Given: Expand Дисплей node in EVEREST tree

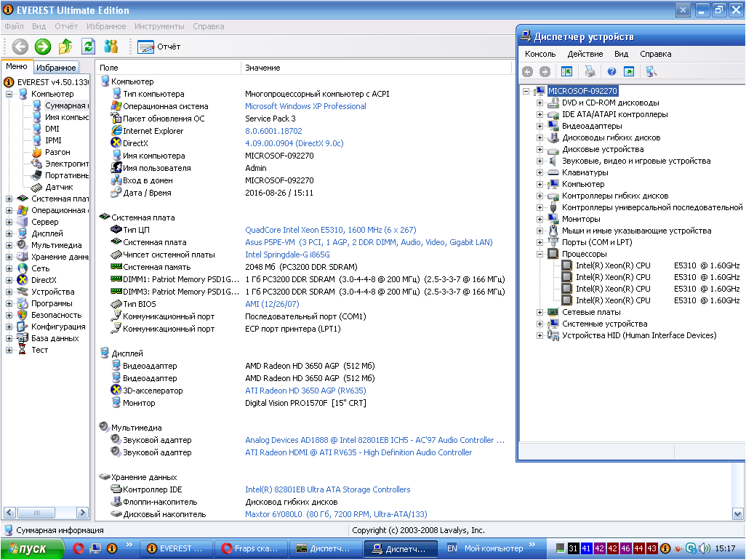Looking at the screenshot, I should point(9,233).
